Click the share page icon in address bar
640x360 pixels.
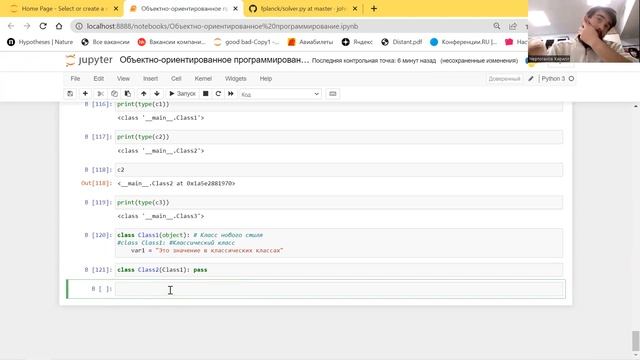point(513,26)
